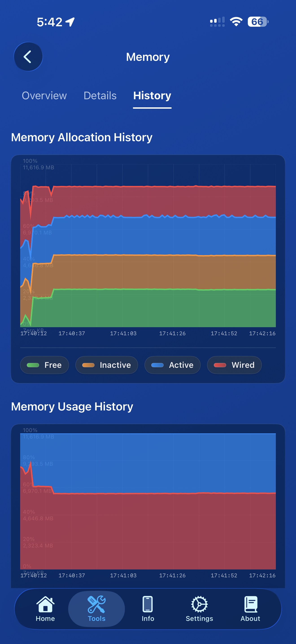Toggle the Active memory series
This screenshot has height=644, width=296.
pyautogui.click(x=172, y=365)
